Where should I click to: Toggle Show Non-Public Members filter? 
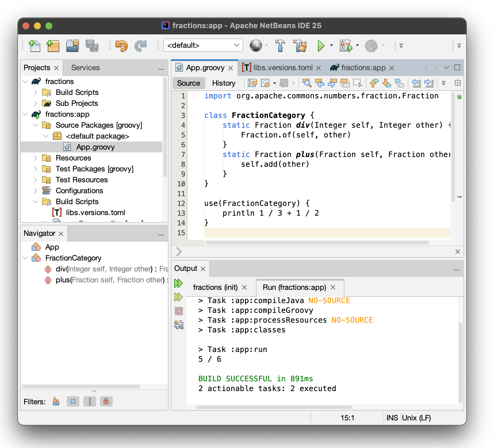(106, 401)
